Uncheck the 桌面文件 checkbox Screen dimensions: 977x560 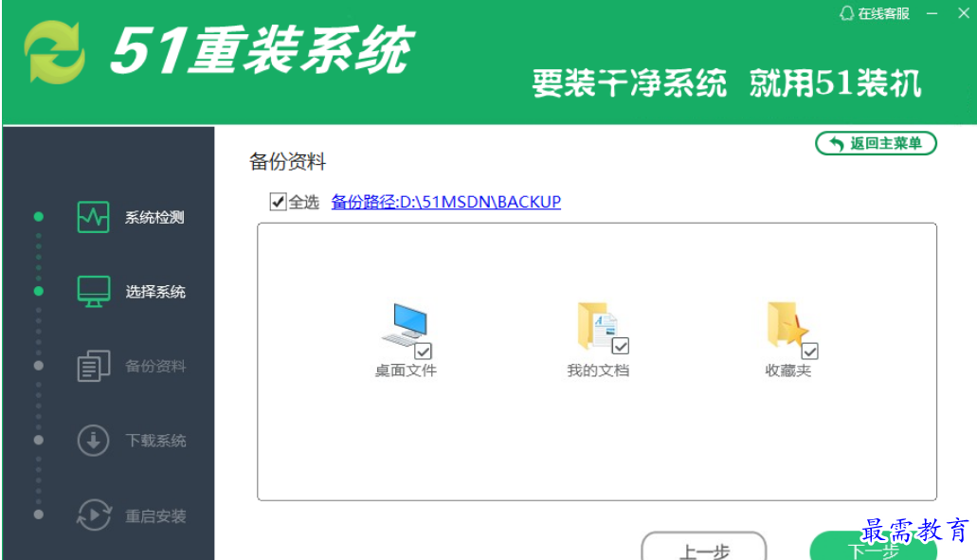click(x=423, y=352)
